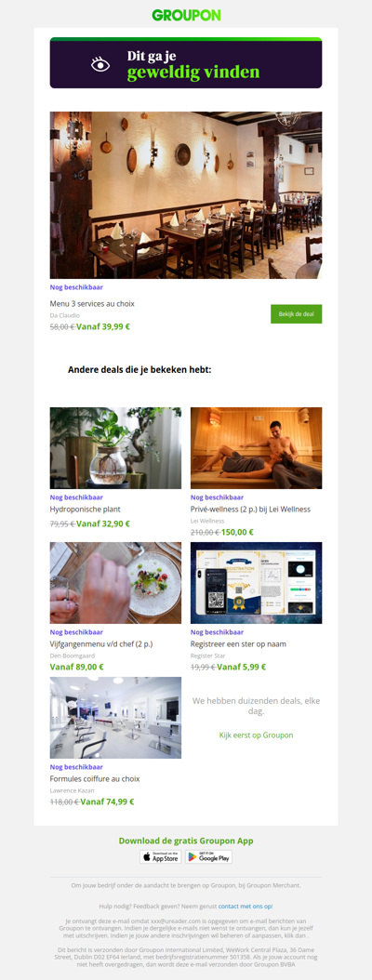This screenshot has width=372, height=980.
Task: Open the Da Claudio restaurant photo
Action: point(186,195)
